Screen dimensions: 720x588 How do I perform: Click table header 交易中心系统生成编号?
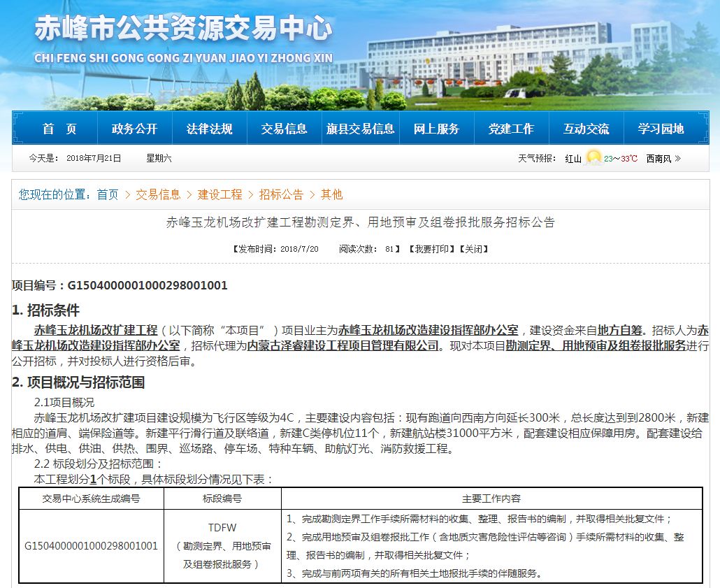click(x=91, y=499)
